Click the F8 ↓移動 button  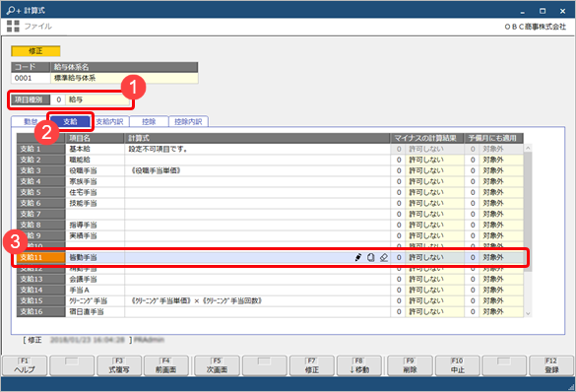(359, 366)
